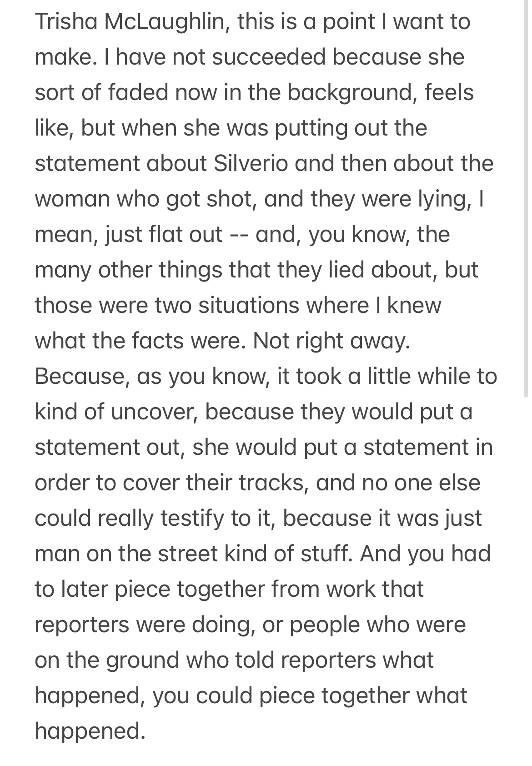Click the word "faded"
The height and width of the screenshot is (766, 532).
coord(138,92)
